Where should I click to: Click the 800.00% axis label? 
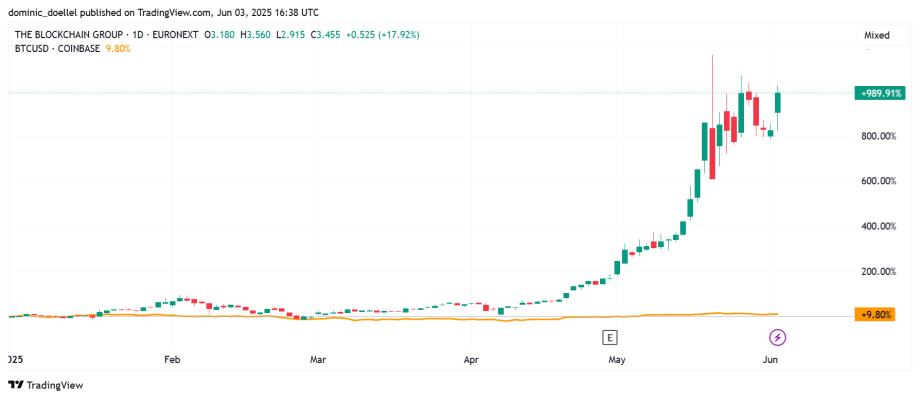(x=878, y=137)
